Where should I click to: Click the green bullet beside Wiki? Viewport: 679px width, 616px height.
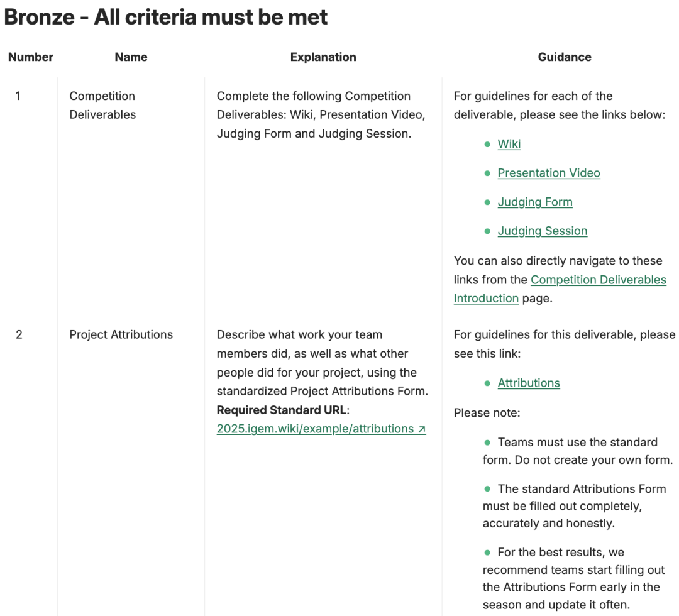point(487,145)
